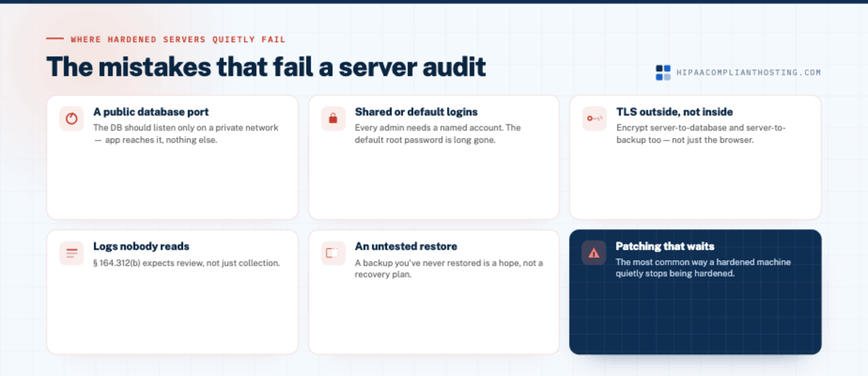Click the lines icon beside 'Logs nobody reads'

pyautogui.click(x=72, y=253)
